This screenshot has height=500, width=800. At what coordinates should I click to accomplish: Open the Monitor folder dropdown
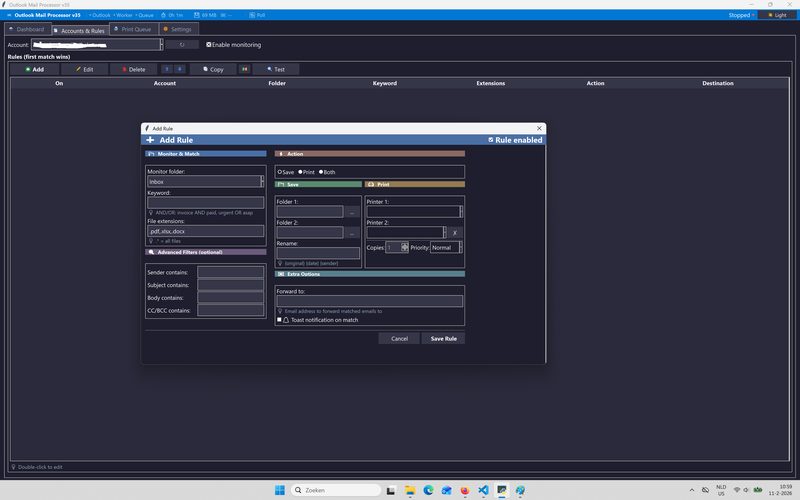click(x=206, y=182)
